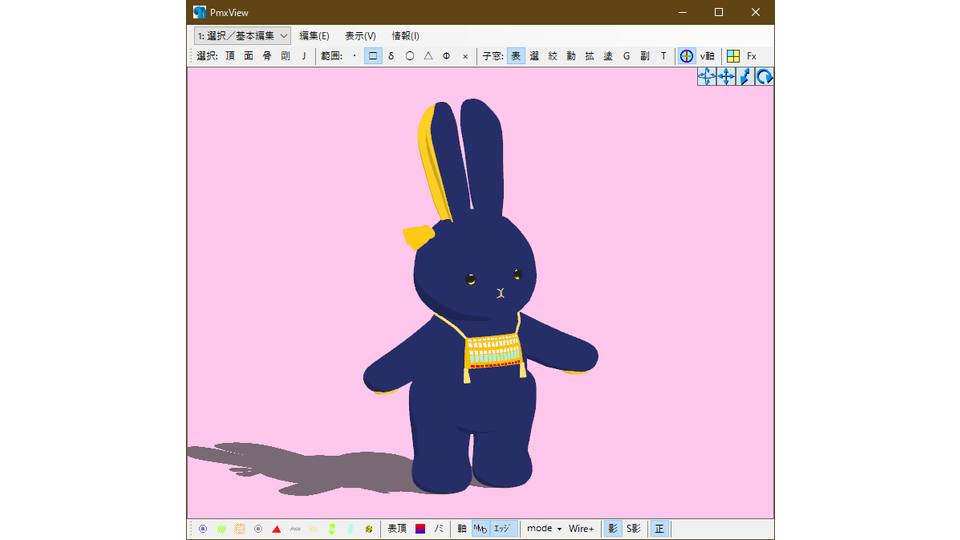Click the red-blue gradient color swatch
This screenshot has height=540, width=960.
pos(420,528)
